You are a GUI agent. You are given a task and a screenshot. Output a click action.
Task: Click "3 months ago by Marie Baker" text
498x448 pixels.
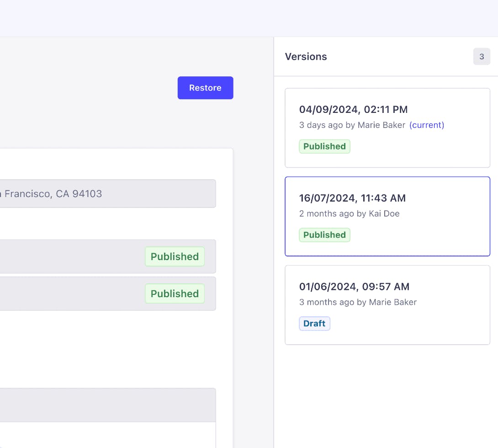click(358, 302)
